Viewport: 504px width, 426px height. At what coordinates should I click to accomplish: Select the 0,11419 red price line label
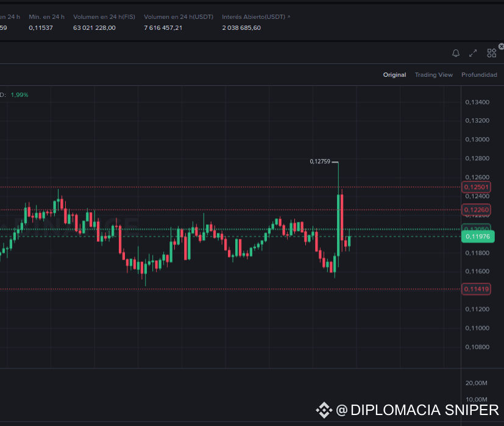(x=476, y=289)
